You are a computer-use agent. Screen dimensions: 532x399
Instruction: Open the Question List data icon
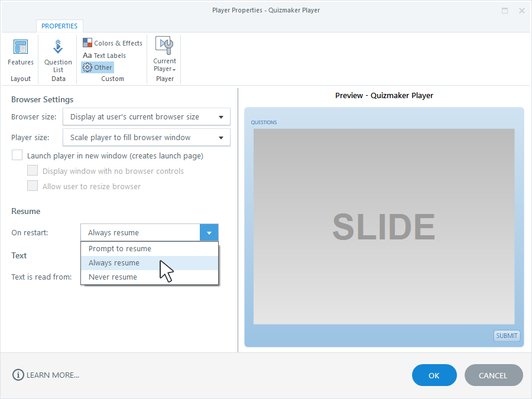58,56
